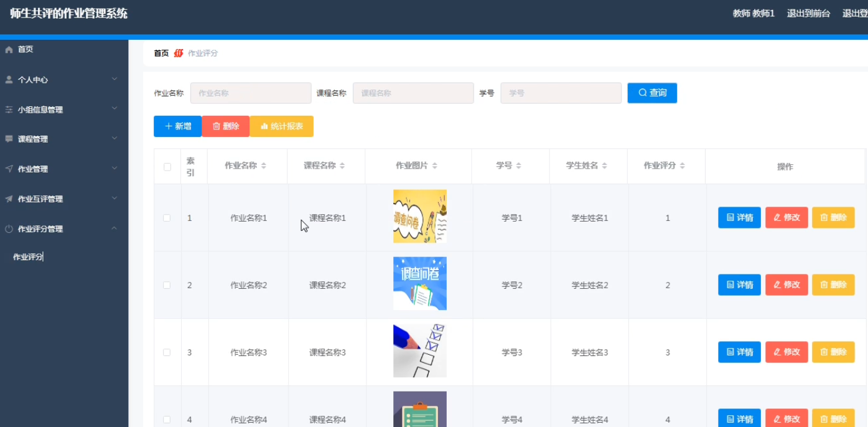Expand the 个人中心 menu chevron

coord(114,79)
